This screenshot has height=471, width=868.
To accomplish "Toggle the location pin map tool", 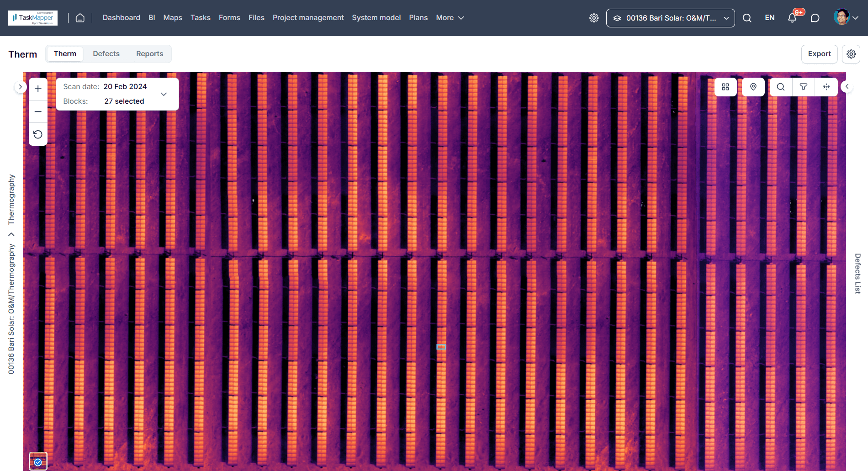I will [753, 87].
